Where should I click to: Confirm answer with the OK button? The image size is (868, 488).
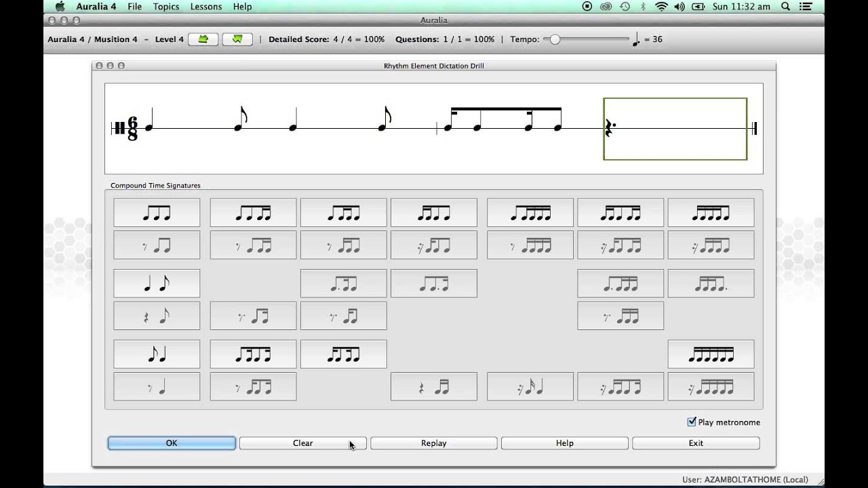pyautogui.click(x=172, y=443)
